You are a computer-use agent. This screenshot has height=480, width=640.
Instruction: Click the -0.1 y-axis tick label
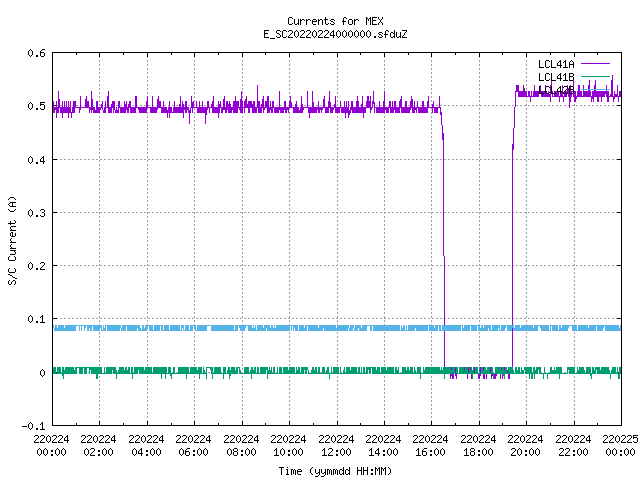point(33,426)
